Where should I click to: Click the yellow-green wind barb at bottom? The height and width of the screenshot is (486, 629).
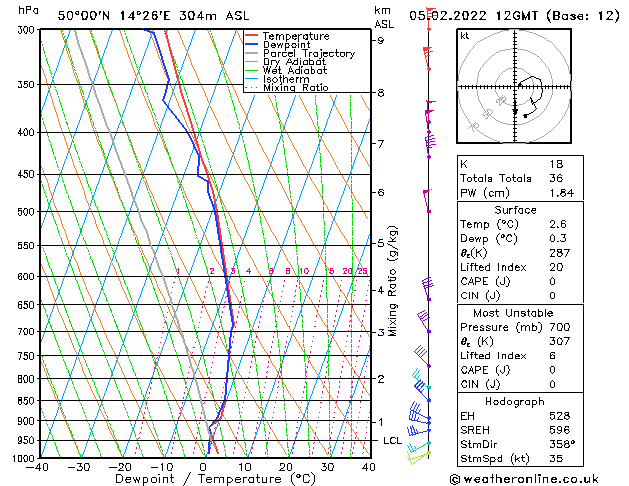tap(418, 456)
